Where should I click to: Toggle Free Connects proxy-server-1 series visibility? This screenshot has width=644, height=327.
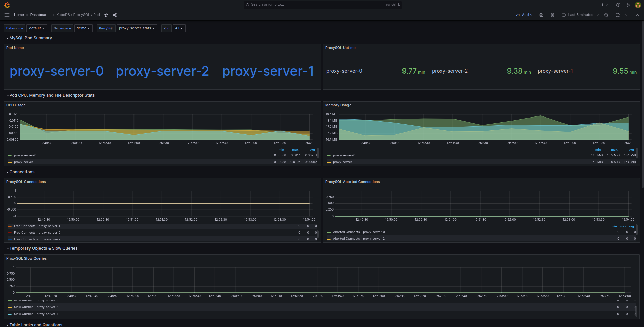tap(37, 226)
